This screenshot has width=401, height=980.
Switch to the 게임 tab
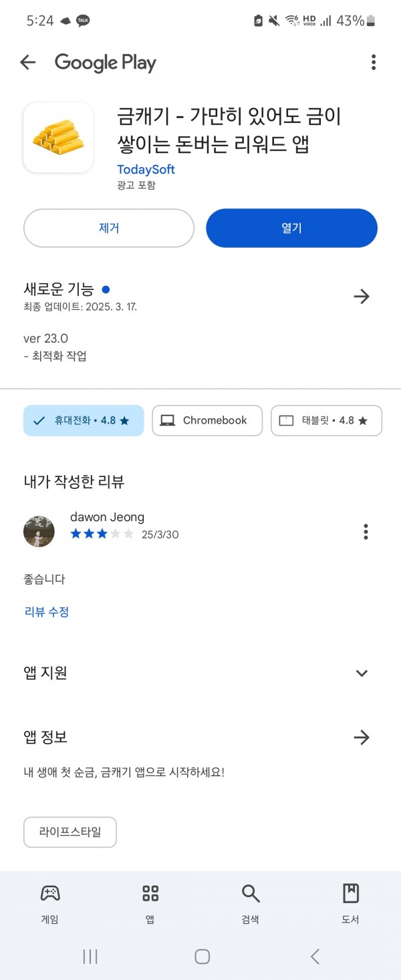pos(50,904)
